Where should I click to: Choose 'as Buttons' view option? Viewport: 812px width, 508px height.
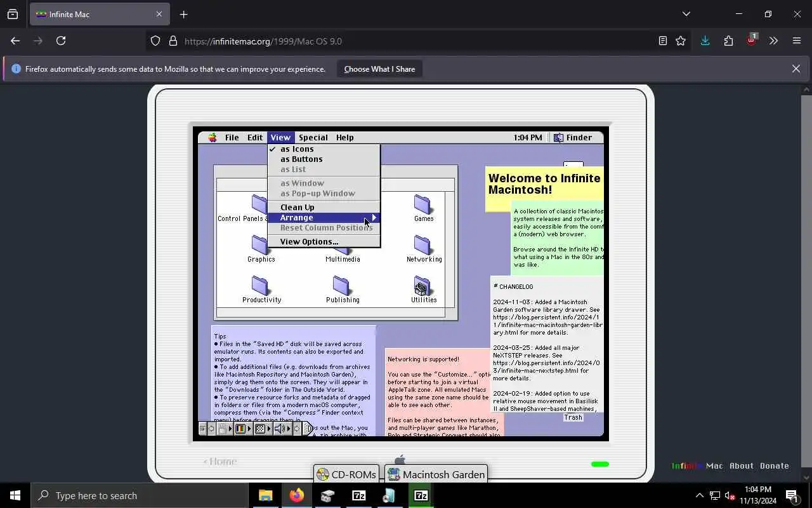coord(324,159)
